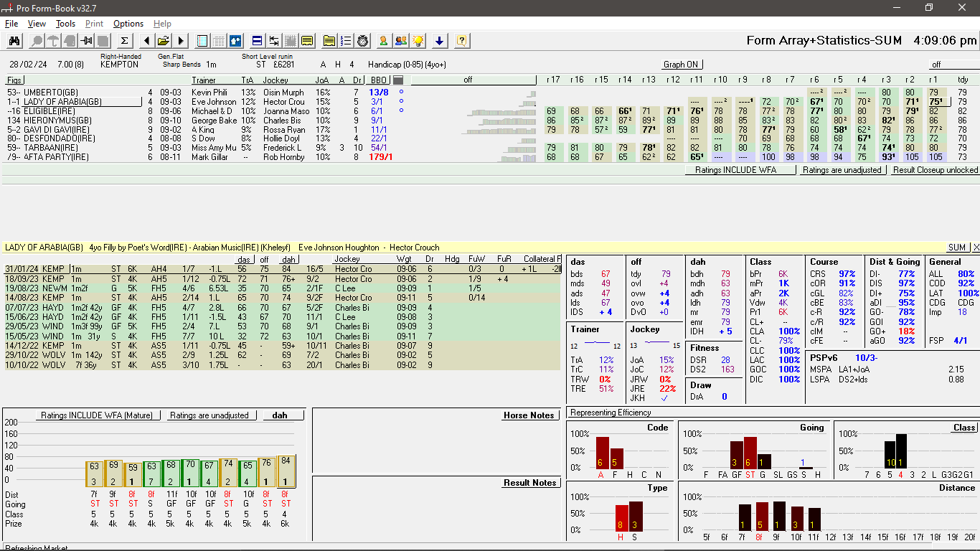980x551 pixels.
Task: Toggle Ratings are unadjusted under form array
Action: point(842,170)
